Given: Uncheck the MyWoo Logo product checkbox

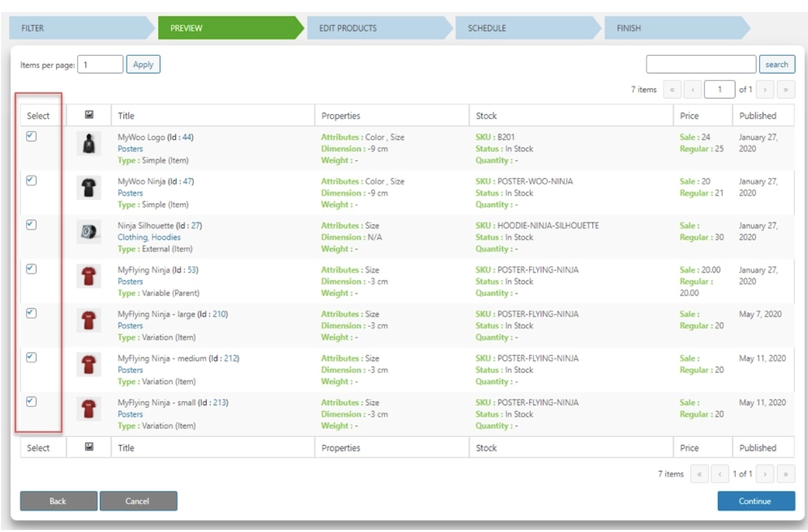Looking at the screenshot, I should (x=31, y=136).
